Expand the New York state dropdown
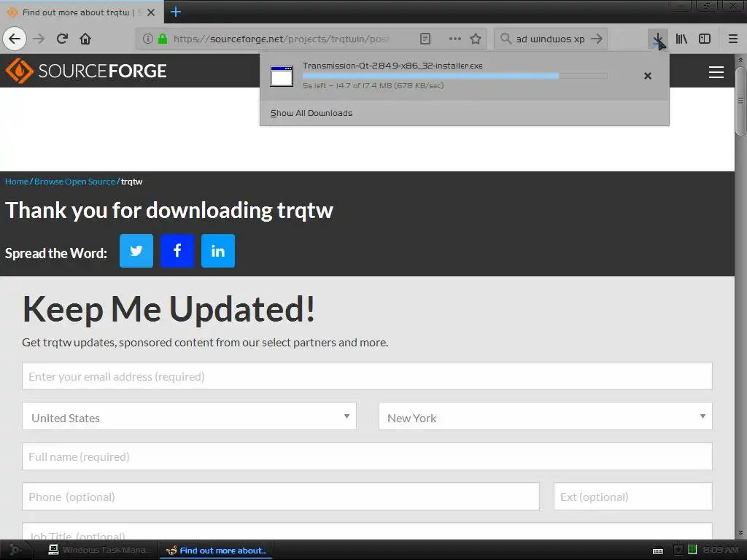 tap(546, 416)
